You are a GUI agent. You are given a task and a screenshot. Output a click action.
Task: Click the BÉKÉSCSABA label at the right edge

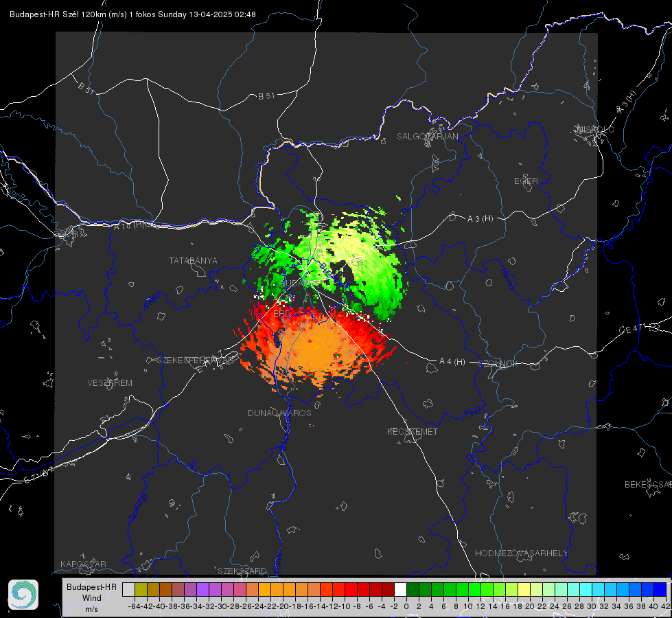pos(648,485)
